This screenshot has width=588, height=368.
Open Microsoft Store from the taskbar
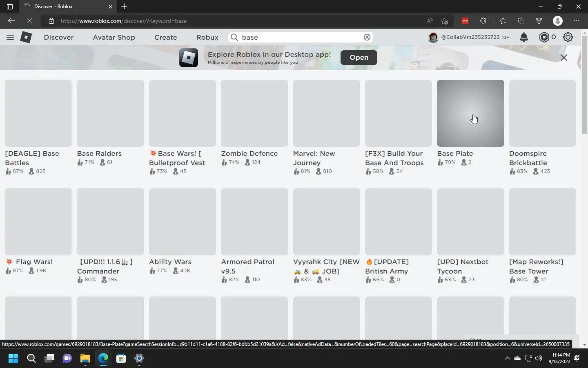point(121,359)
